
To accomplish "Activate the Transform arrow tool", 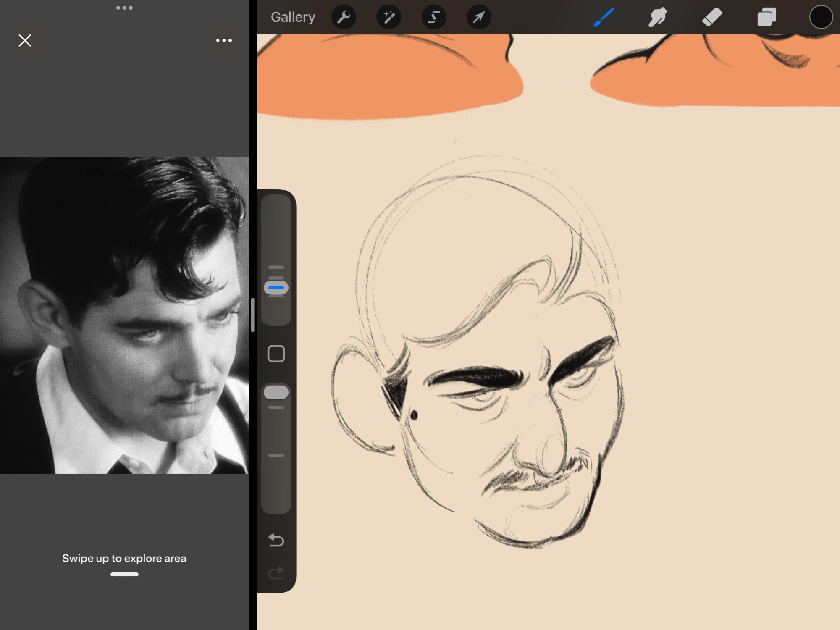I will (479, 17).
